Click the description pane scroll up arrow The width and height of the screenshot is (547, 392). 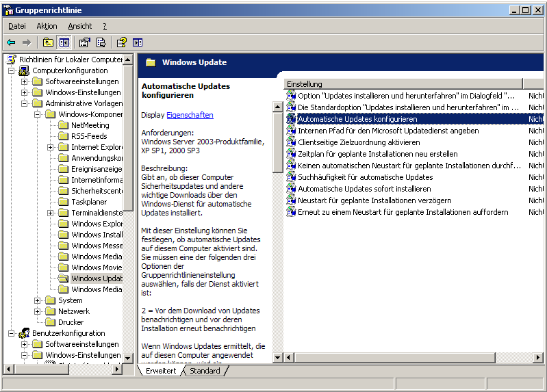tap(278, 107)
